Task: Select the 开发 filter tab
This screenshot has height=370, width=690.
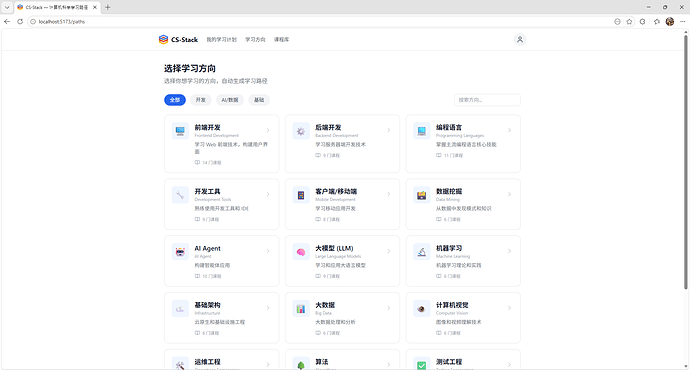Action: [201, 100]
